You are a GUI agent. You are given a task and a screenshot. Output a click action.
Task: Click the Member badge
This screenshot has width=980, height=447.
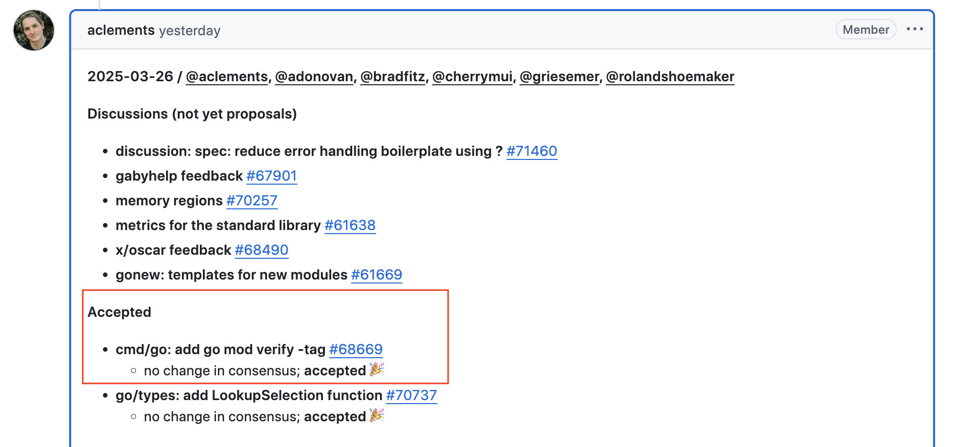pos(866,29)
